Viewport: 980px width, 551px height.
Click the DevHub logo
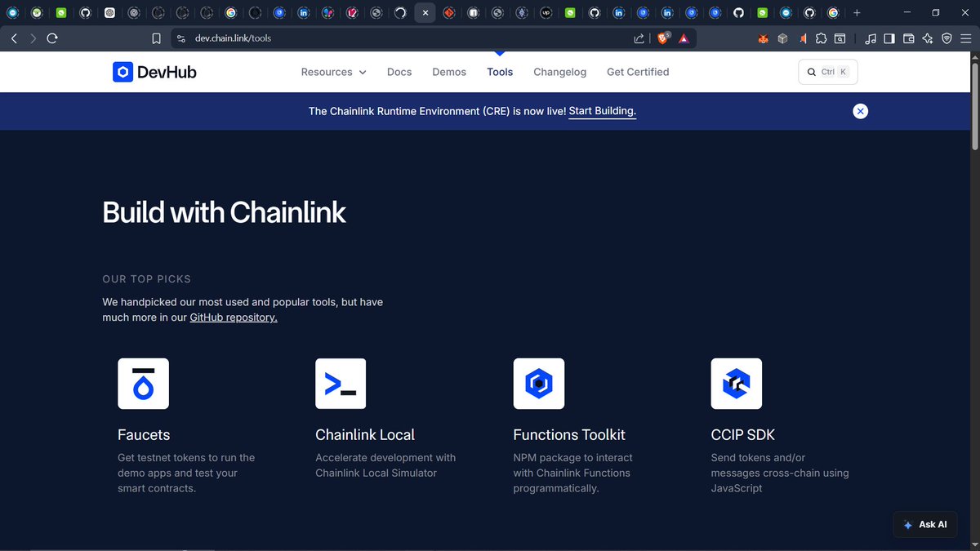(154, 72)
